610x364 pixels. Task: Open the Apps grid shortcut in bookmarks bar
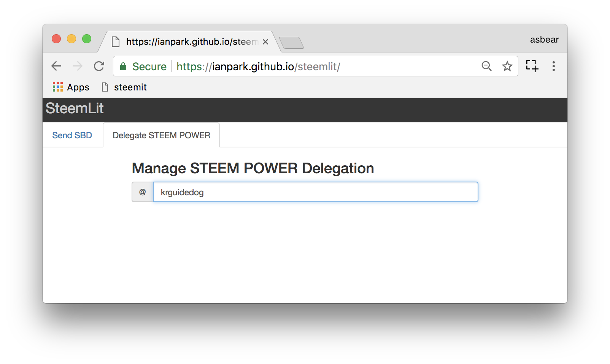click(71, 87)
